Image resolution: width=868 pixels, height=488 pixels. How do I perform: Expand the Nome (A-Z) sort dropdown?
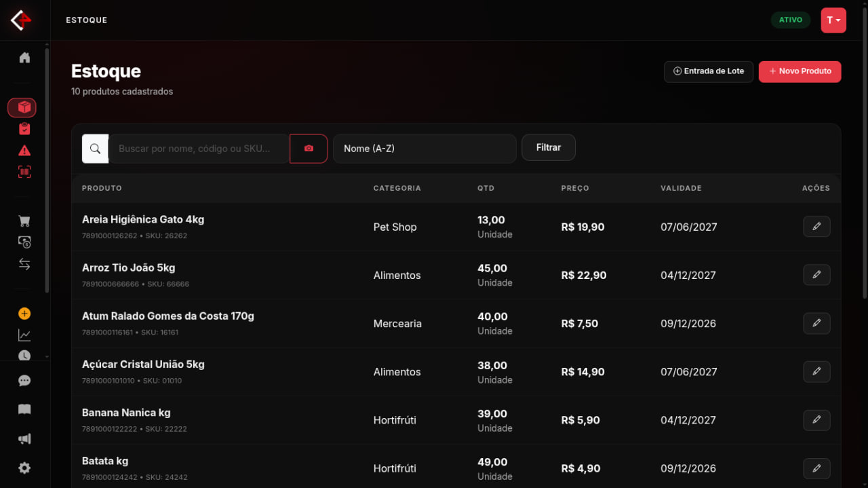tap(425, 149)
